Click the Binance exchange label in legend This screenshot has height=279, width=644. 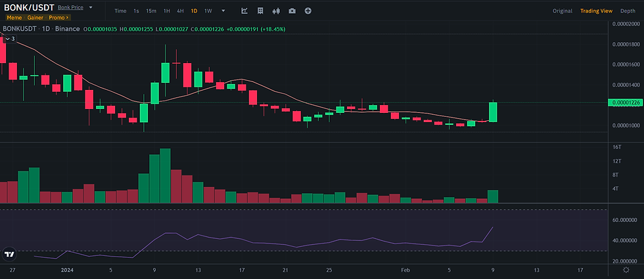click(x=67, y=29)
